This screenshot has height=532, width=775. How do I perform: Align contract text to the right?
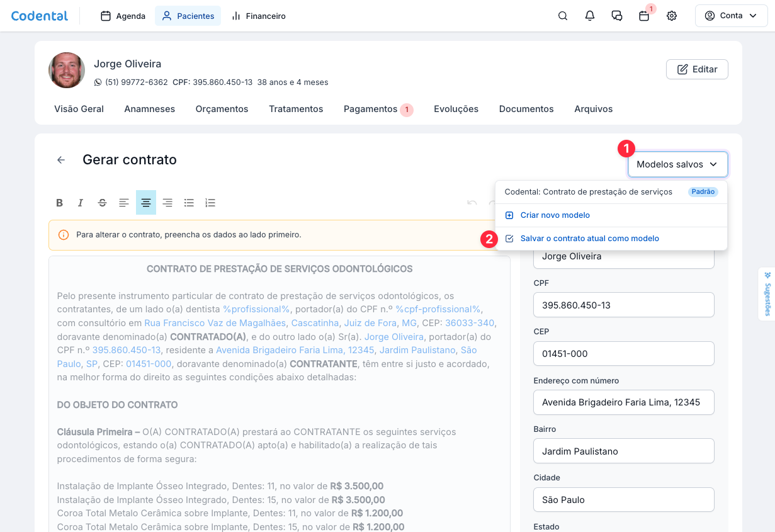pyautogui.click(x=167, y=203)
